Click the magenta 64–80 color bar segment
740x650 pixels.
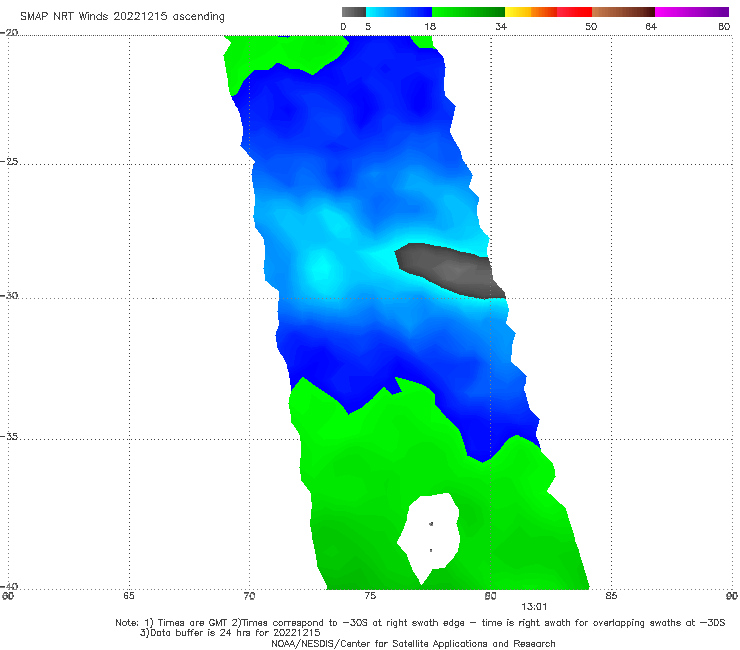[x=692, y=12]
